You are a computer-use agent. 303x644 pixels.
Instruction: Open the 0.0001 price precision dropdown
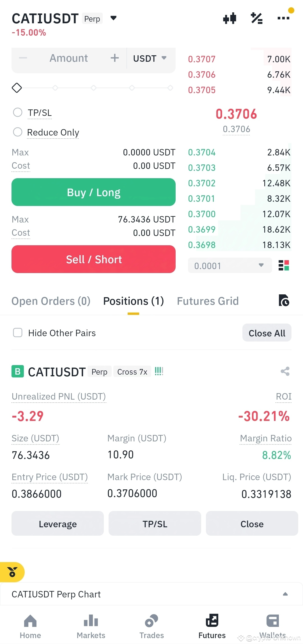click(230, 265)
